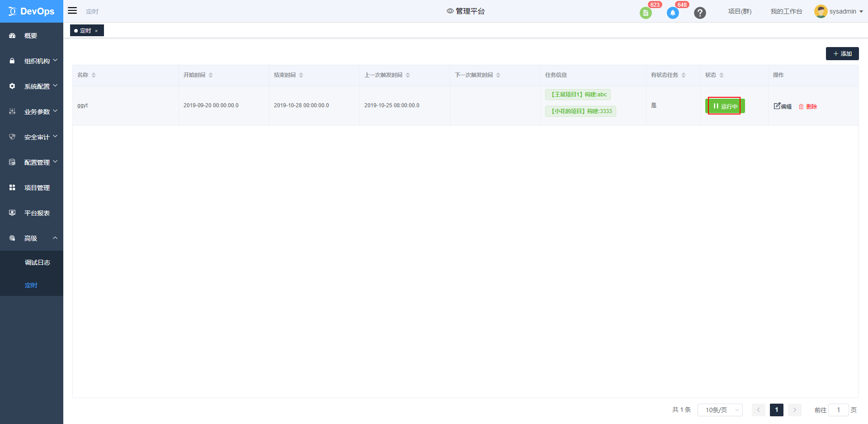Click the 平台报表 monitor icon
Viewport: 868px width, 424px height.
[12, 213]
